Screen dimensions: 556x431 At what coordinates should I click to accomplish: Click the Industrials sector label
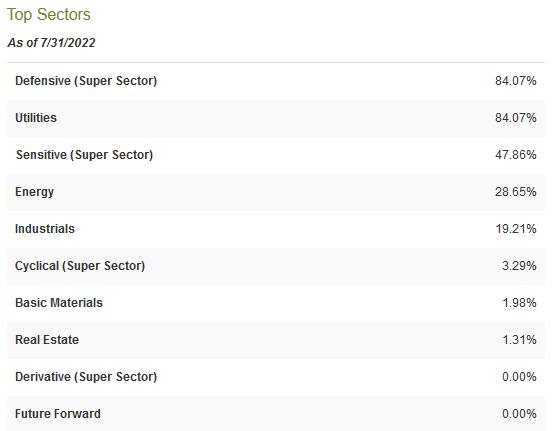pos(45,229)
